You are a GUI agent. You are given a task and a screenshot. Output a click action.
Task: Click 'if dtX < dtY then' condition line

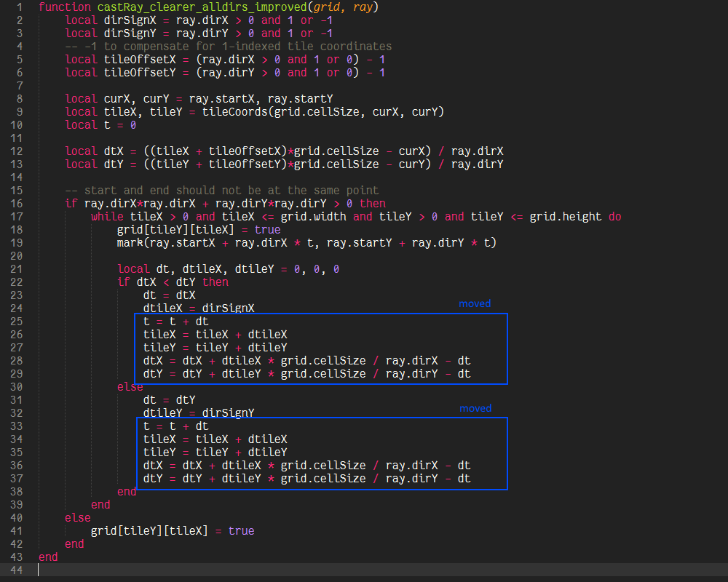click(x=173, y=282)
